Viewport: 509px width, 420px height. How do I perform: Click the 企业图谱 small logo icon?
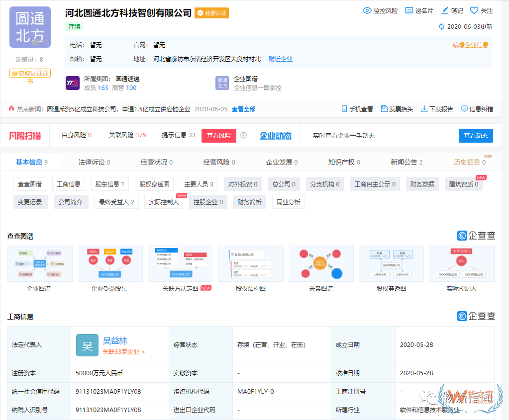pyautogui.click(x=222, y=83)
